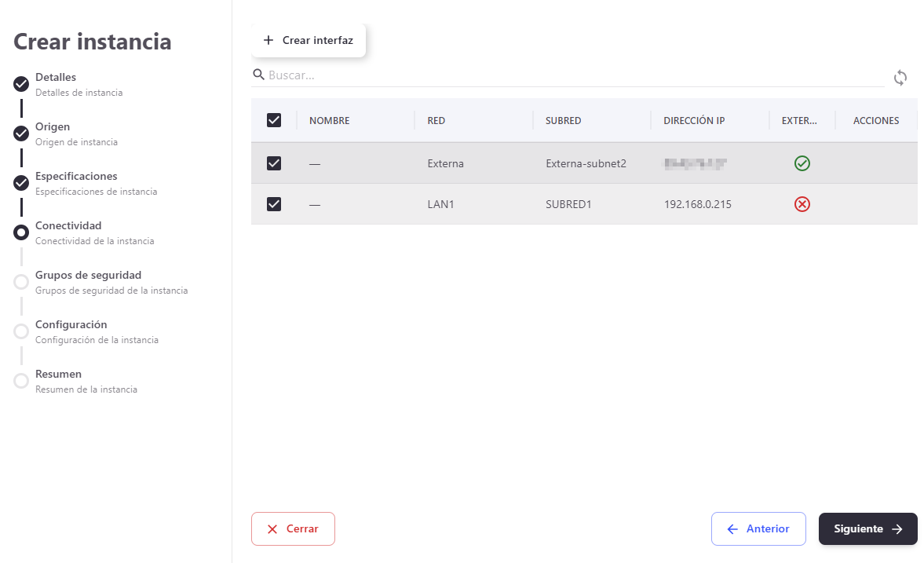Toggle the select-all checkbox in table header
Image resolution: width=924 pixels, height=563 pixels.
[x=274, y=120]
